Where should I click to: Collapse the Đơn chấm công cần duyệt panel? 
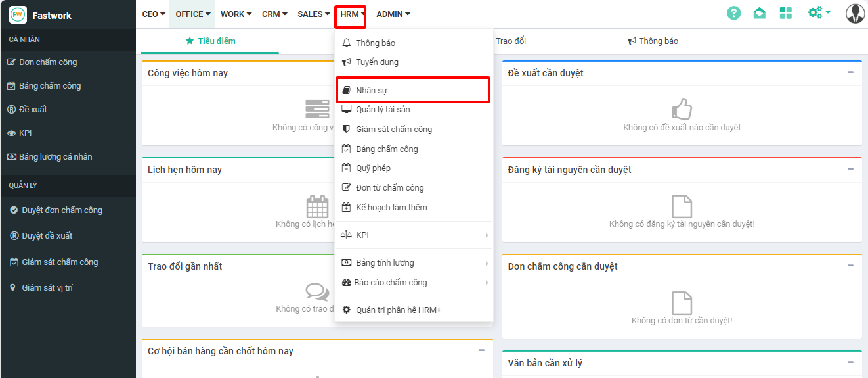click(850, 266)
